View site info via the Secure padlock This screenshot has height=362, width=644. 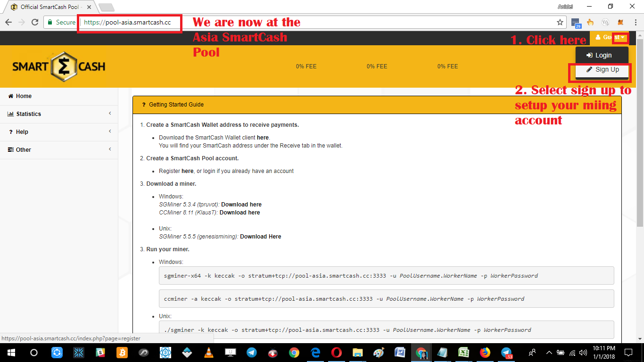coord(60,22)
